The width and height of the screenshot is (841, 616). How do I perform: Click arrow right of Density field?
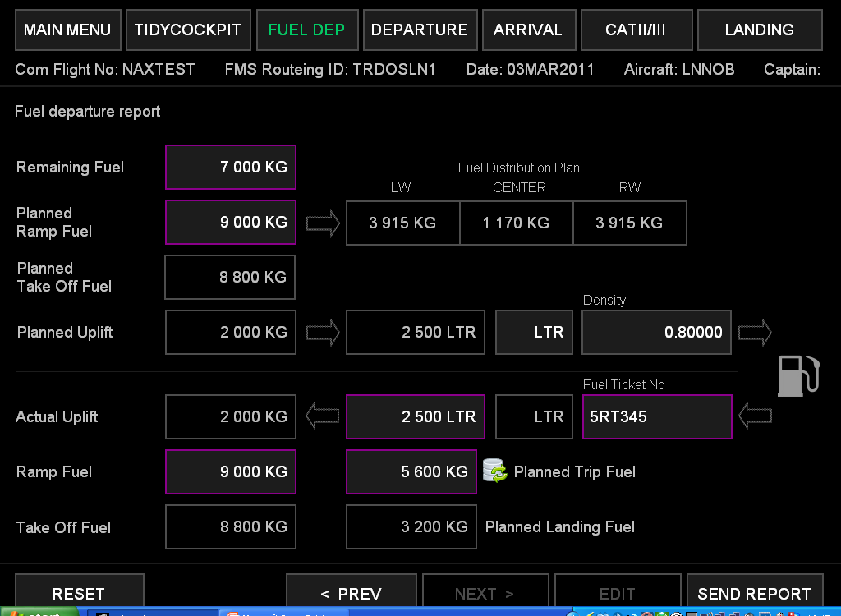[755, 333]
